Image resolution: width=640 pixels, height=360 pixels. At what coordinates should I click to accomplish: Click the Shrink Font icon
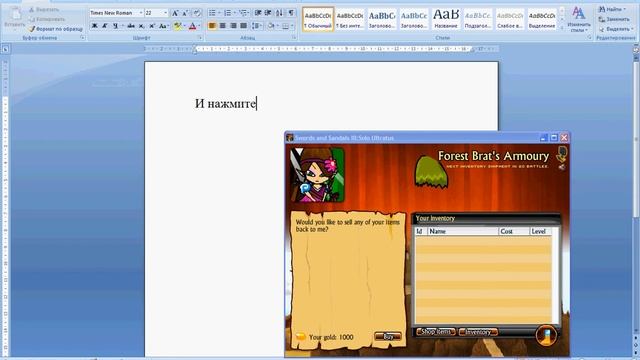(x=185, y=13)
